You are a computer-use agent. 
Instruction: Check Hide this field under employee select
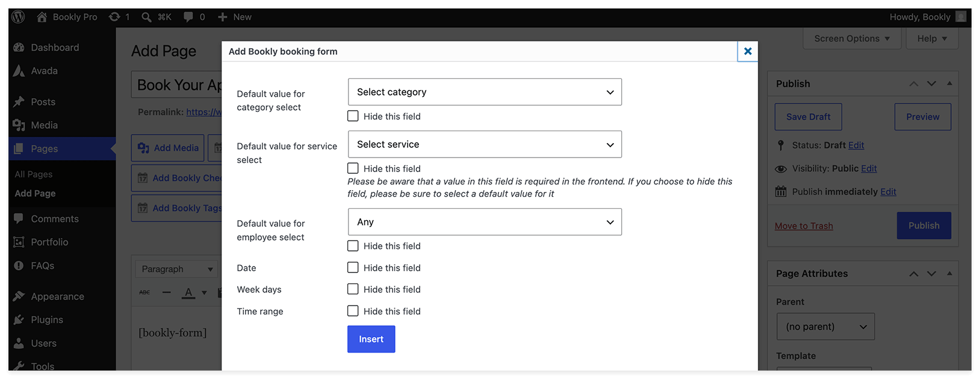353,245
